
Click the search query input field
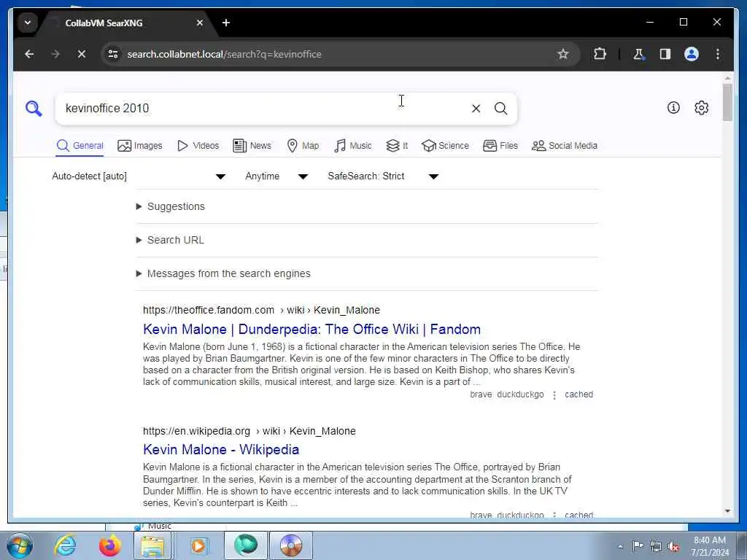tap(262, 109)
